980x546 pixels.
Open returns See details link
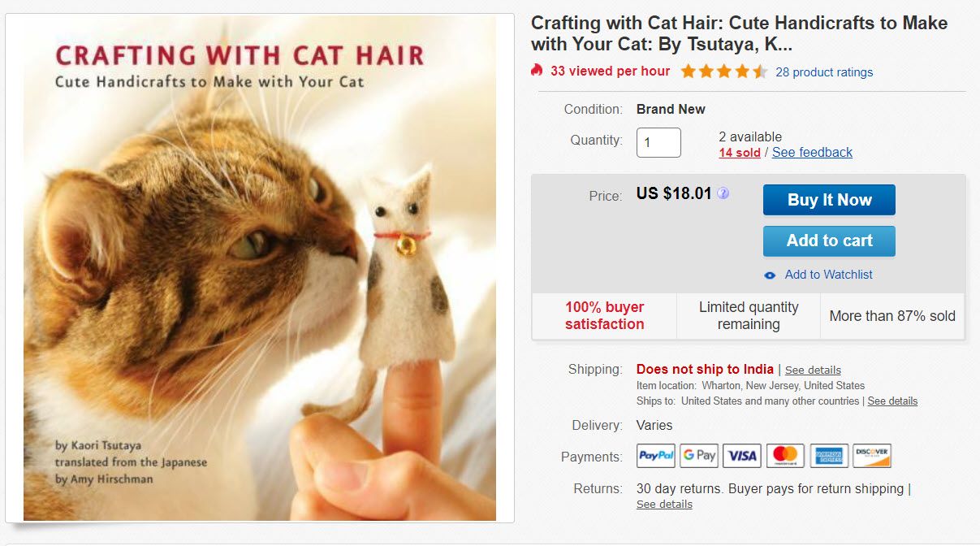click(664, 505)
